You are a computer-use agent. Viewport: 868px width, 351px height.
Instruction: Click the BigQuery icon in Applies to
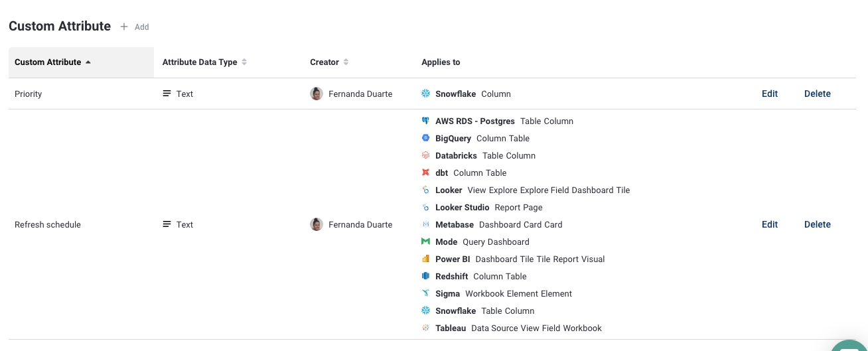pos(426,138)
